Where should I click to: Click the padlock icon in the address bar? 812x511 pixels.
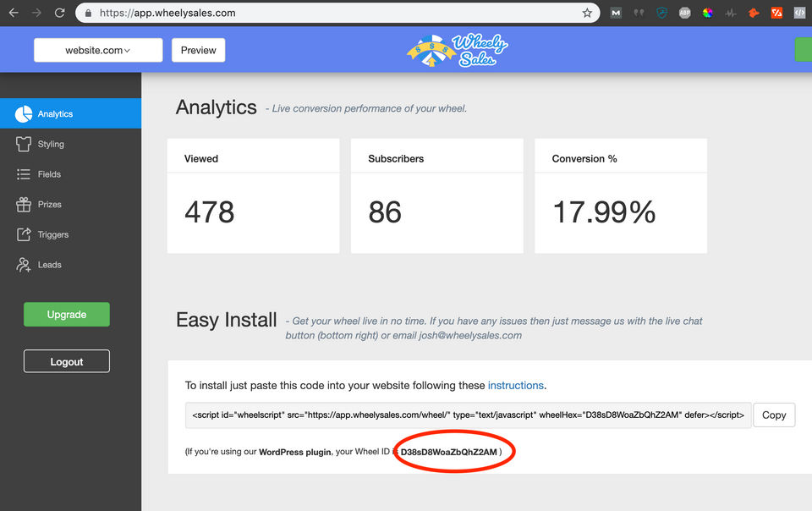click(88, 13)
